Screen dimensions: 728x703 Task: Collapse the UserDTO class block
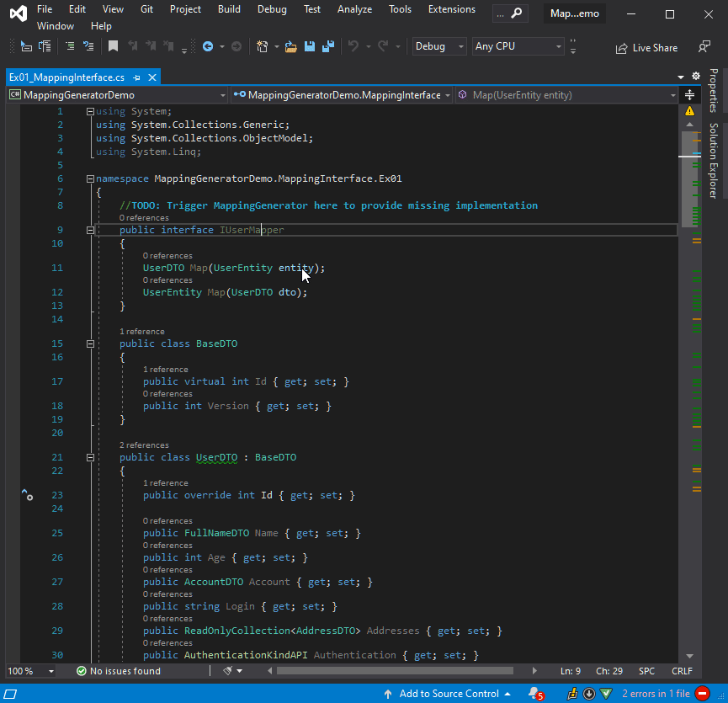[x=91, y=458]
